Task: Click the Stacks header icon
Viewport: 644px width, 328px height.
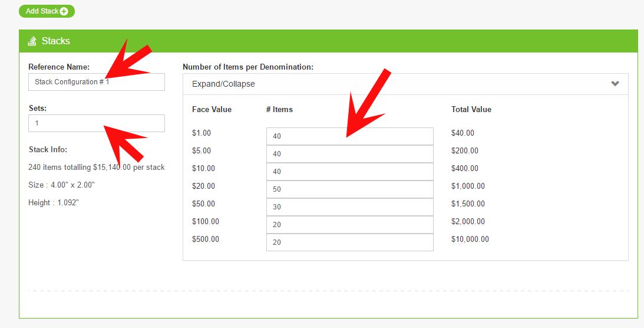Action: tap(32, 41)
